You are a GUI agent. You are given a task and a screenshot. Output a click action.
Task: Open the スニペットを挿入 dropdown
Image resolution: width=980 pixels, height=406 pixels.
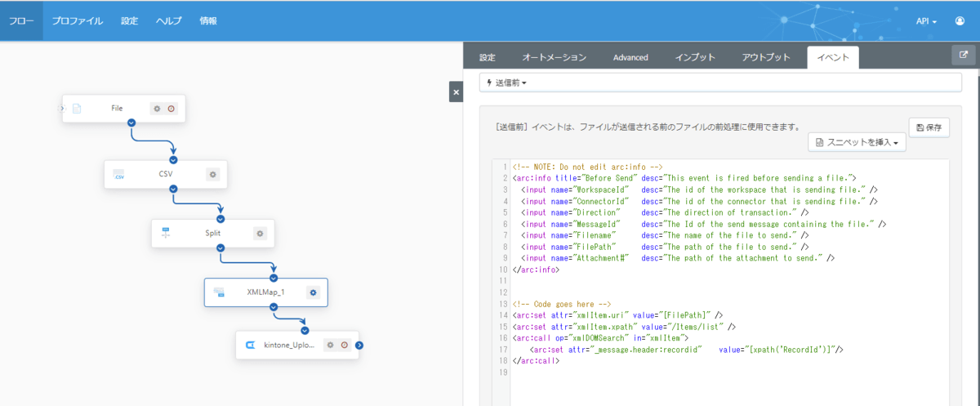(857, 143)
